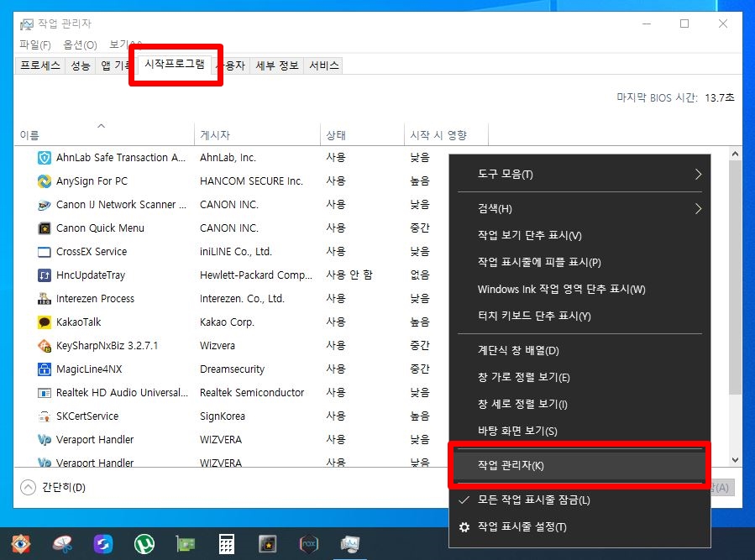Screen dimensions: 755x560
Task: Switch to the 성능 tab
Action: click(81, 65)
